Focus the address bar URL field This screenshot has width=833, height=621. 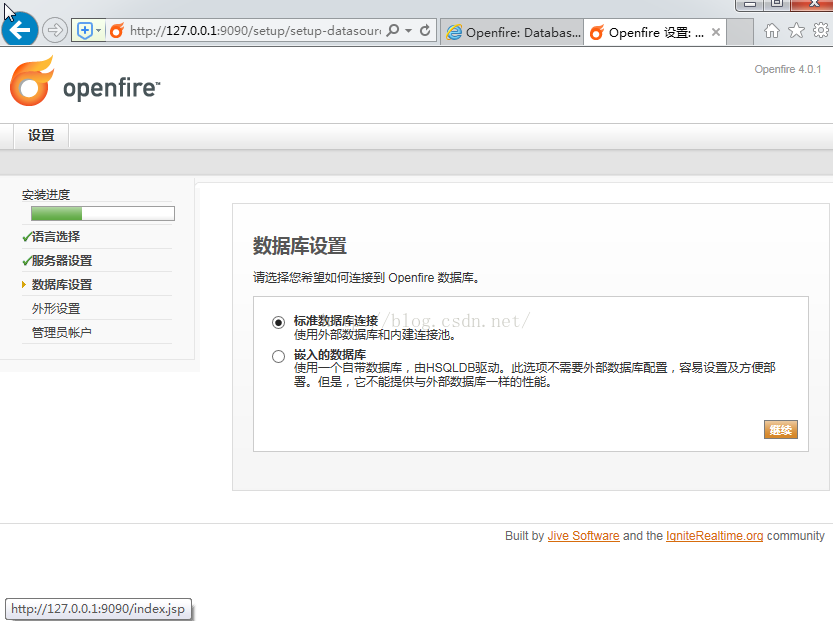(x=255, y=31)
